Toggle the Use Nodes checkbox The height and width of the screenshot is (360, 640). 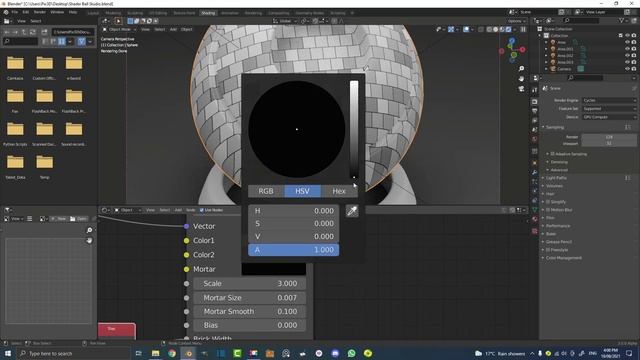click(x=202, y=210)
